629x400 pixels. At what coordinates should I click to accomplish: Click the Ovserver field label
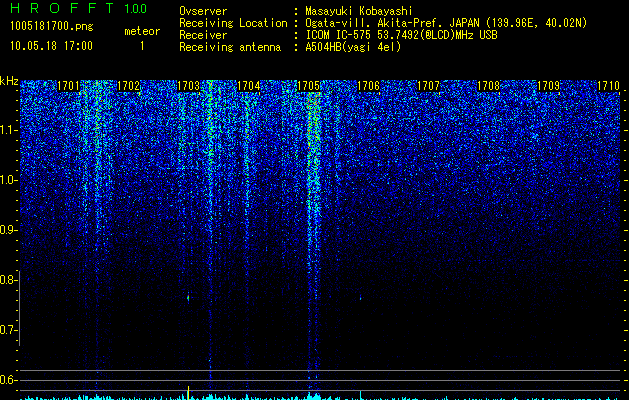tap(203, 11)
